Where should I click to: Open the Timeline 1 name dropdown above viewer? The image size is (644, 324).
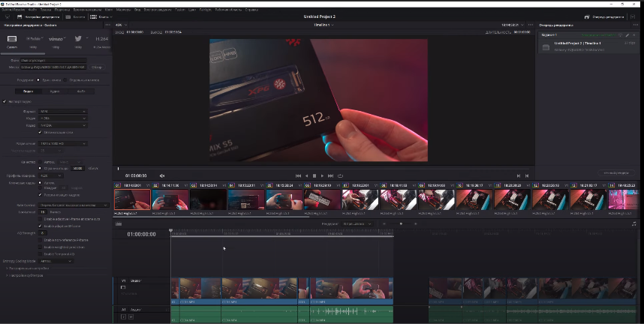[x=324, y=25]
